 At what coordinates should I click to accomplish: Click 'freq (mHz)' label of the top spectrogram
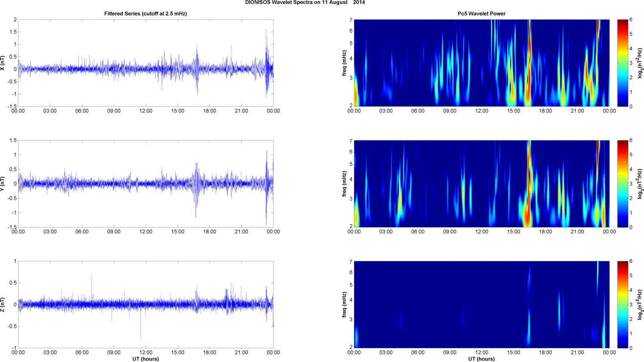pyautogui.click(x=345, y=63)
